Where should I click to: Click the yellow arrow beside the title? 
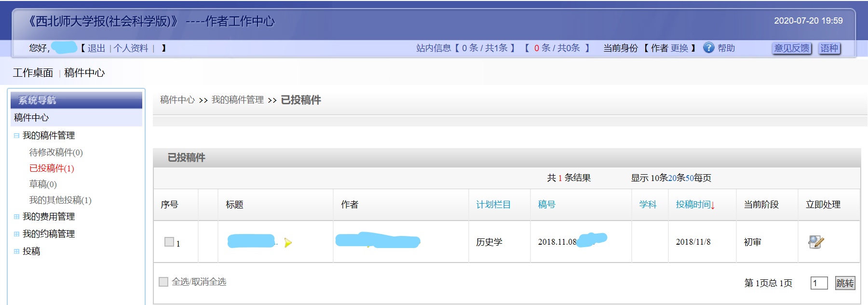tap(288, 242)
